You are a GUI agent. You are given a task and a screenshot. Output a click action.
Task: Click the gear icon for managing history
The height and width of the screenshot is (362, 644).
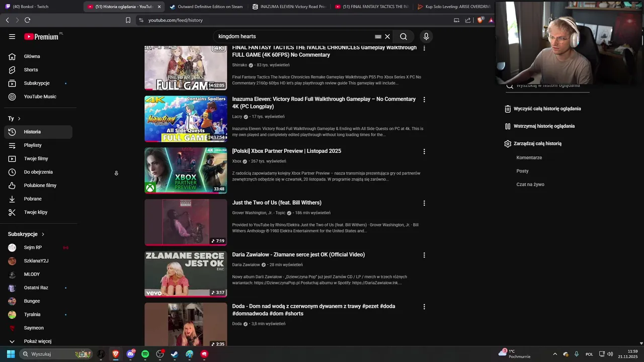click(508, 143)
